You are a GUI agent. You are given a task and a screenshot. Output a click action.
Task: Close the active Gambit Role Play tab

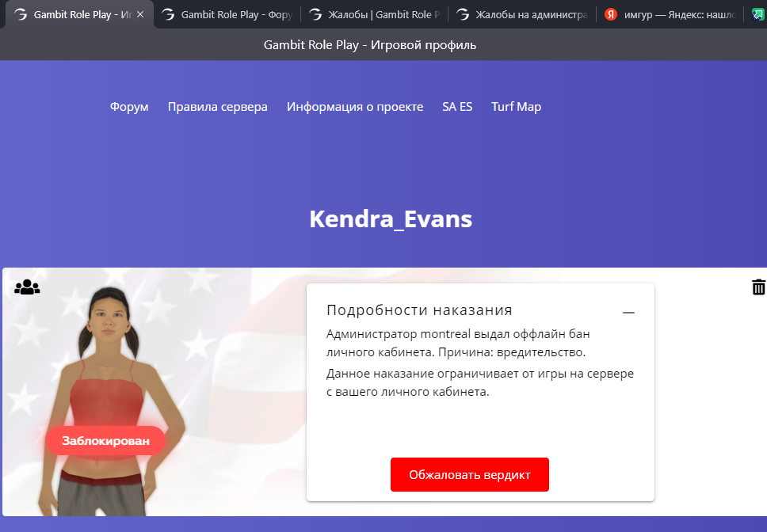click(140, 15)
